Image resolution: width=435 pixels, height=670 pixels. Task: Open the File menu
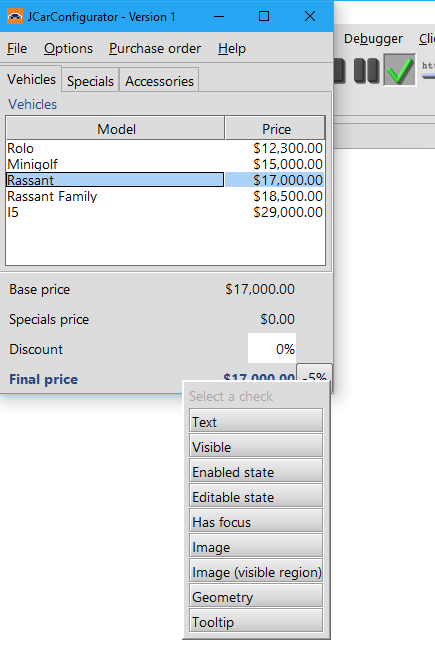(x=17, y=49)
